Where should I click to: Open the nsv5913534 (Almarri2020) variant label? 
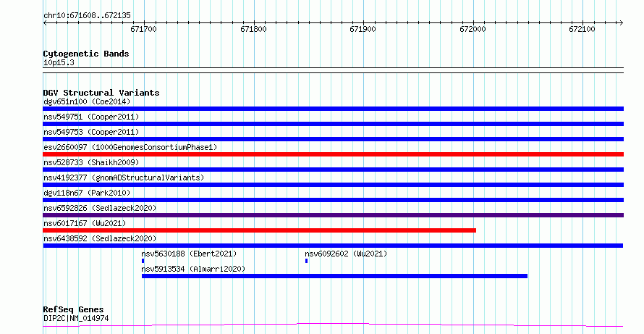pos(193,269)
